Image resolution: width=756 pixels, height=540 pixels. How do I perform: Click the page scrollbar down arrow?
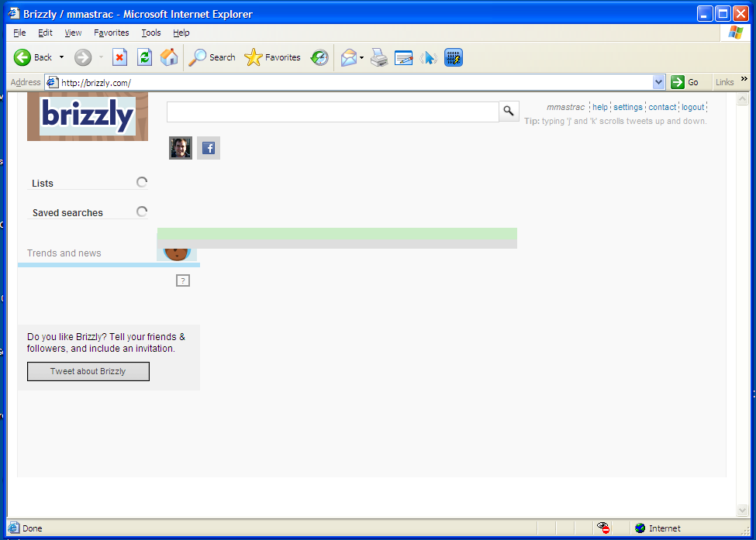click(742, 510)
